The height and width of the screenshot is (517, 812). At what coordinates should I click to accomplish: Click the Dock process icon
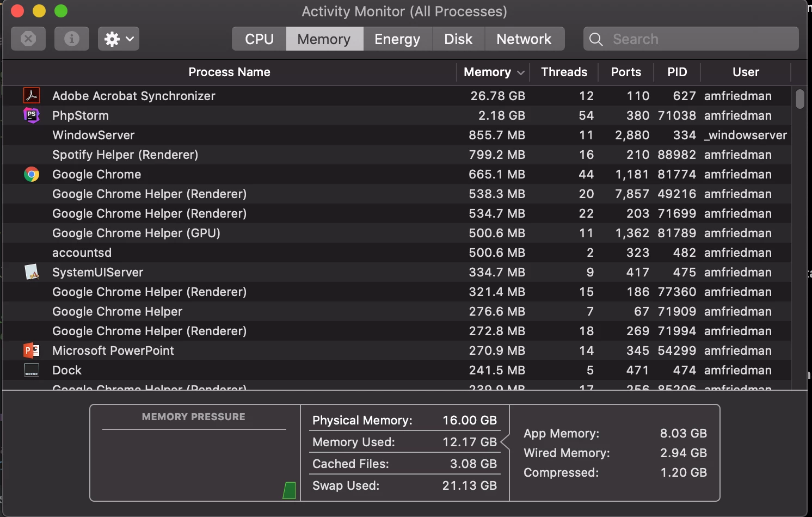[32, 370]
